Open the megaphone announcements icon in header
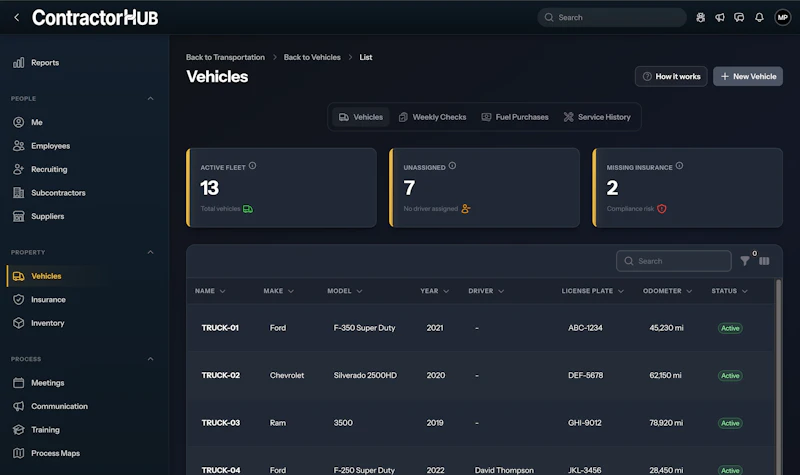800x475 pixels. pos(720,17)
